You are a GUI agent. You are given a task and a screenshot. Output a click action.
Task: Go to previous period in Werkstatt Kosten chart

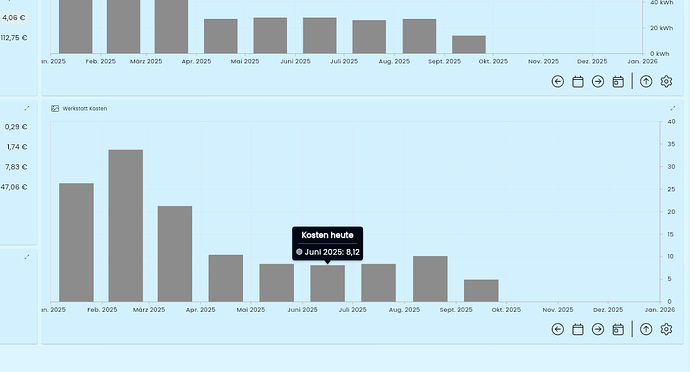pyautogui.click(x=558, y=329)
